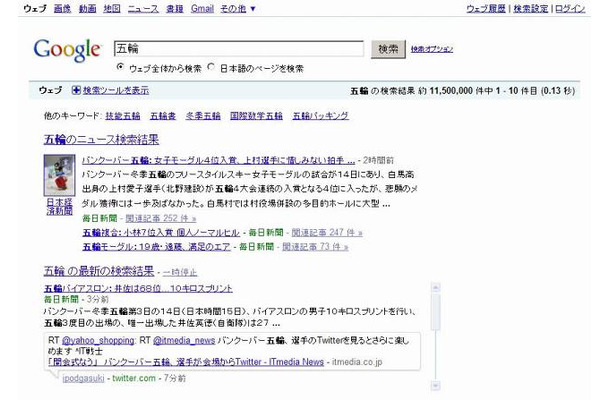Open 五輪モーグル: 19歳・遠藤 article
Screen dimensions: 610x400
(156, 247)
